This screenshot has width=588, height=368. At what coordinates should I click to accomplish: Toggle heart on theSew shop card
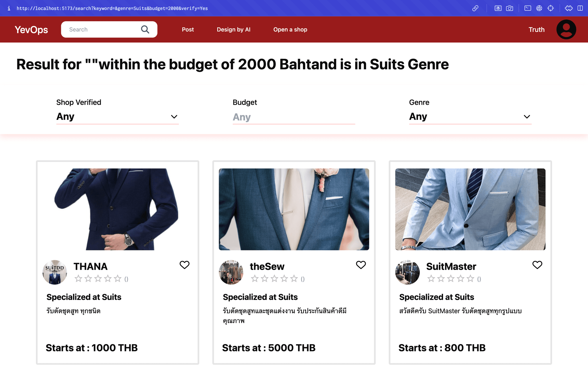point(361,265)
